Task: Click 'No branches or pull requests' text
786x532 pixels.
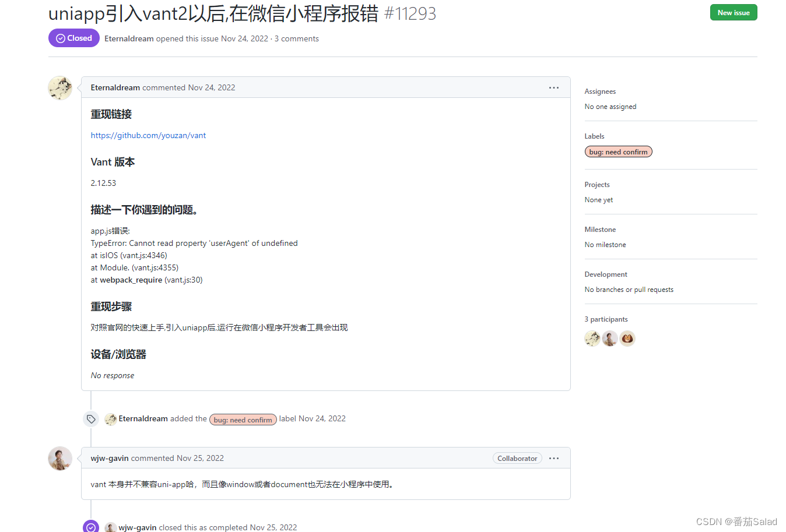Action: [629, 290]
